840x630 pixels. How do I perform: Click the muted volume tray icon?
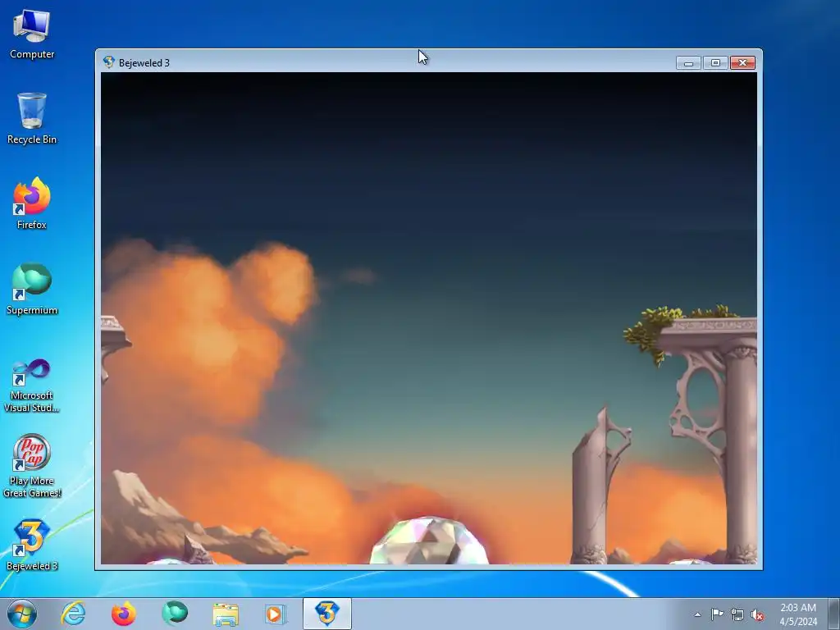pos(757,614)
